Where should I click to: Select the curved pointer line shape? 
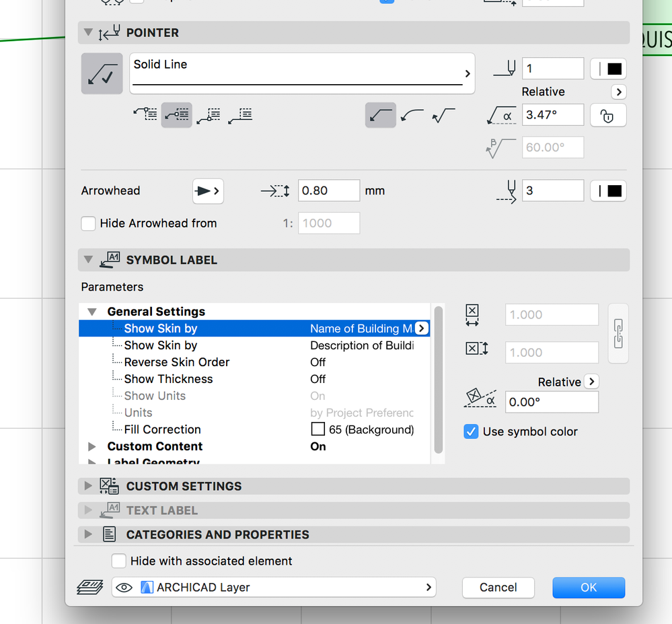pos(412,116)
